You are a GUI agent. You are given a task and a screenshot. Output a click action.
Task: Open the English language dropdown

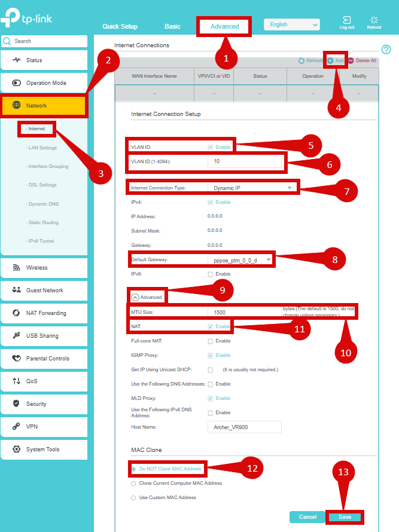point(292,25)
